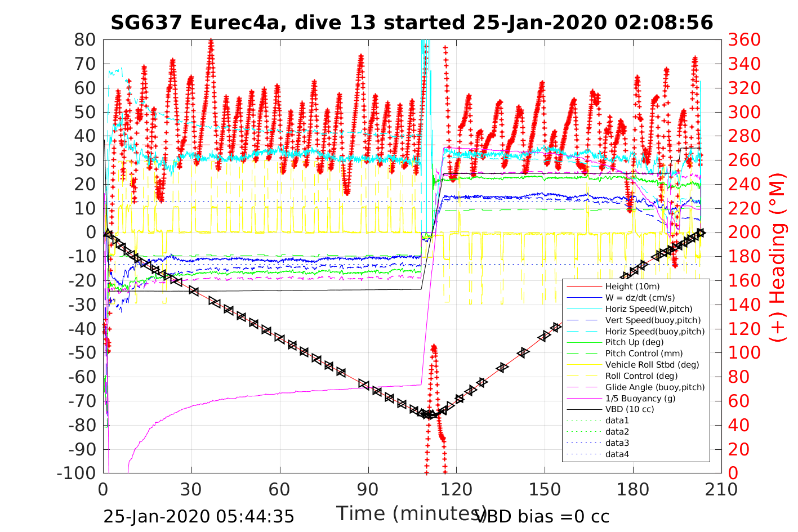This screenshot has height=532, width=798.
Task: Select legend entry 'data3'
Action: tap(617, 443)
